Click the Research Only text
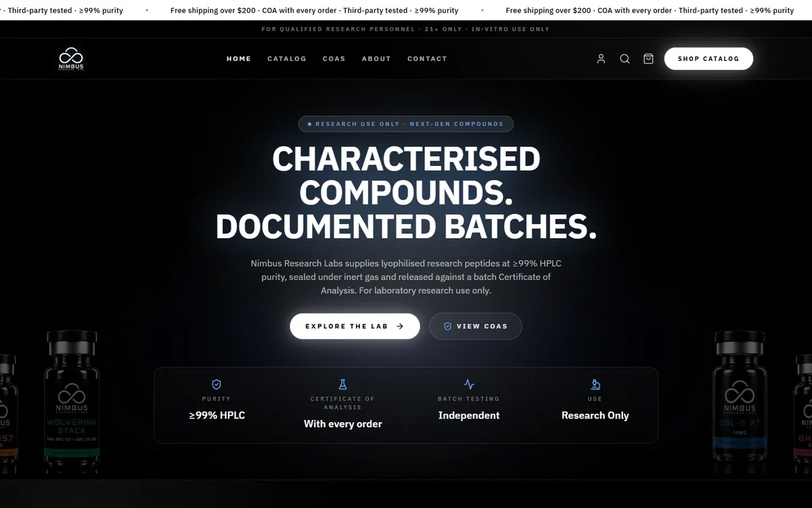Screen dimensions: 812x508 (x=595, y=415)
